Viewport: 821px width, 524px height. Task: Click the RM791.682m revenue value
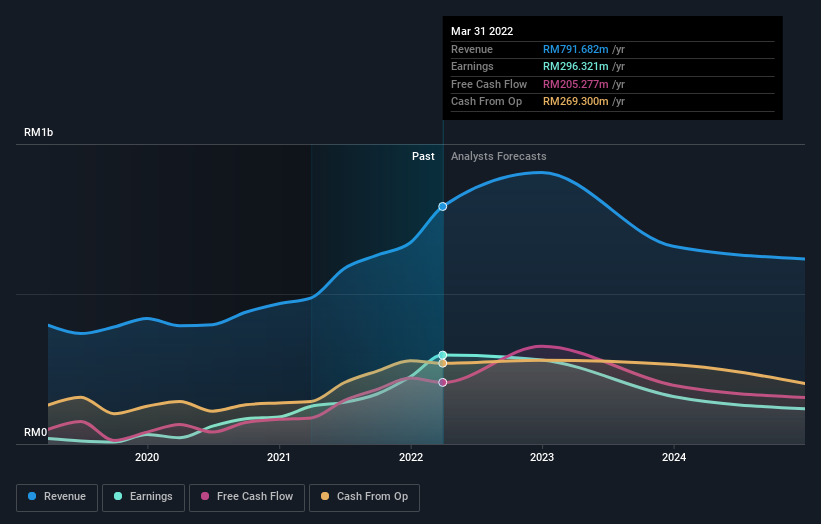coord(575,49)
